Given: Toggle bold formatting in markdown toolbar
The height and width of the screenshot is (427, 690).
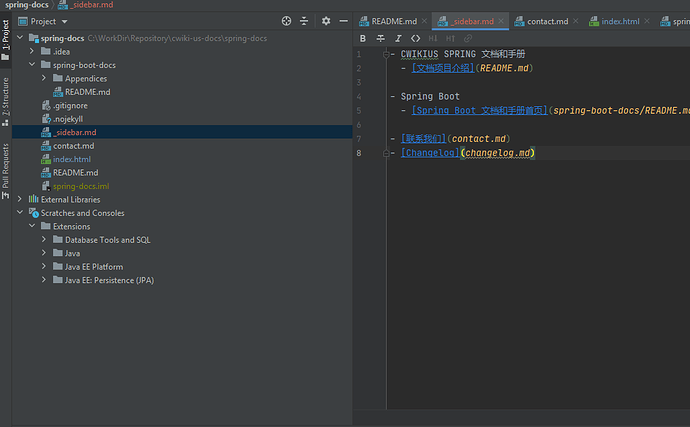Looking at the screenshot, I should point(363,39).
